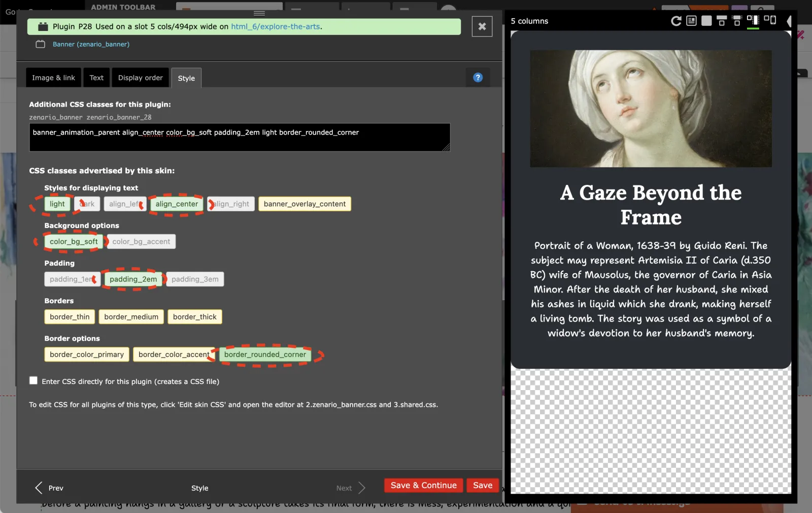
Task: Remove the 'padding_2em' class
Action: tap(133, 279)
